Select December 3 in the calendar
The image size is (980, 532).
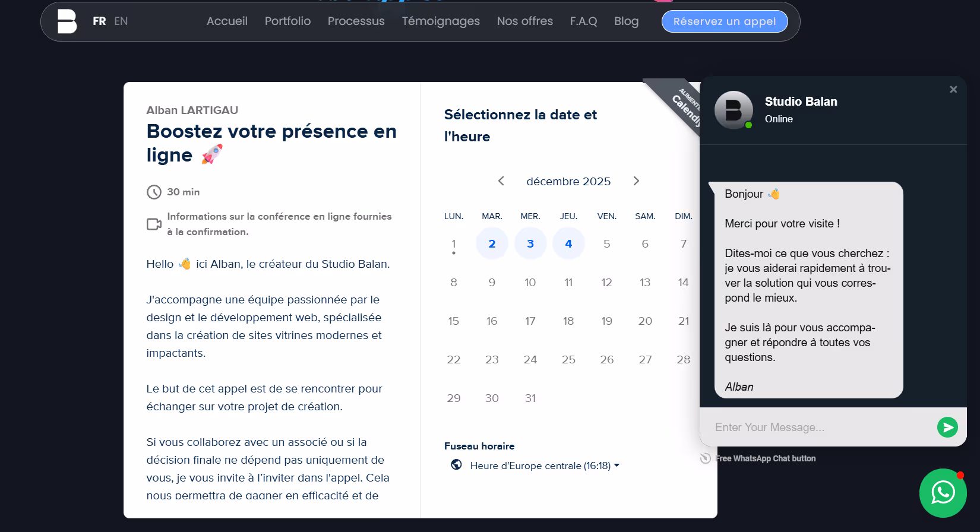(x=530, y=243)
